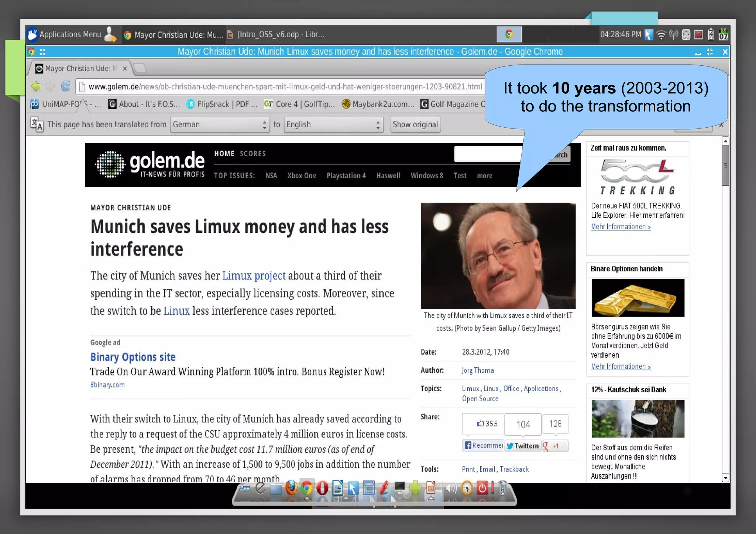Click the Facebook like count button
This screenshot has width=756, height=534.
[x=487, y=424]
